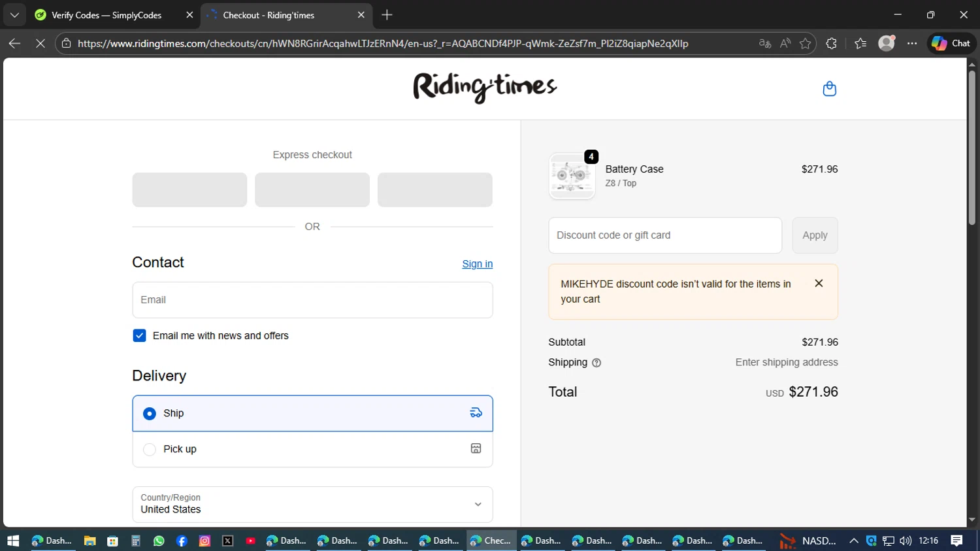Click the browser address bar URL
Screen dimensions: 980x551
[383, 43]
